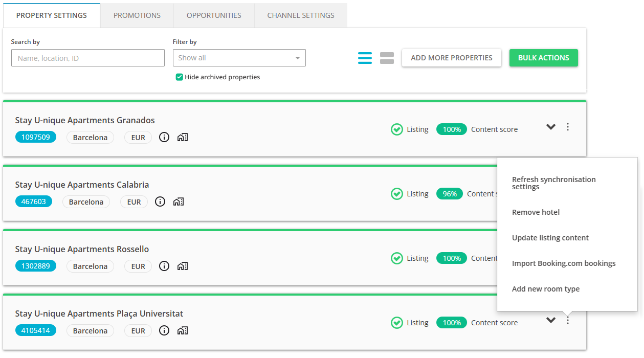Open info icon for Rossello property
The width and height of the screenshot is (644, 358).
pos(164,266)
